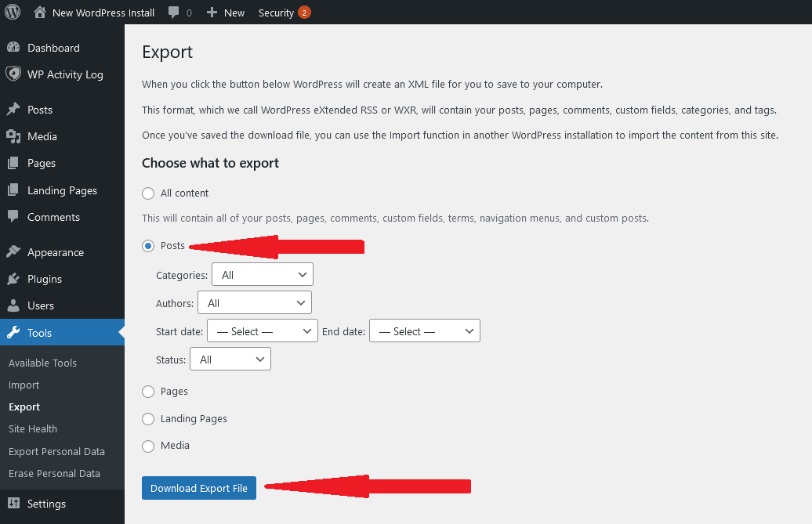Open the Site Health submenu link
This screenshot has width=812, height=524.
(33, 428)
